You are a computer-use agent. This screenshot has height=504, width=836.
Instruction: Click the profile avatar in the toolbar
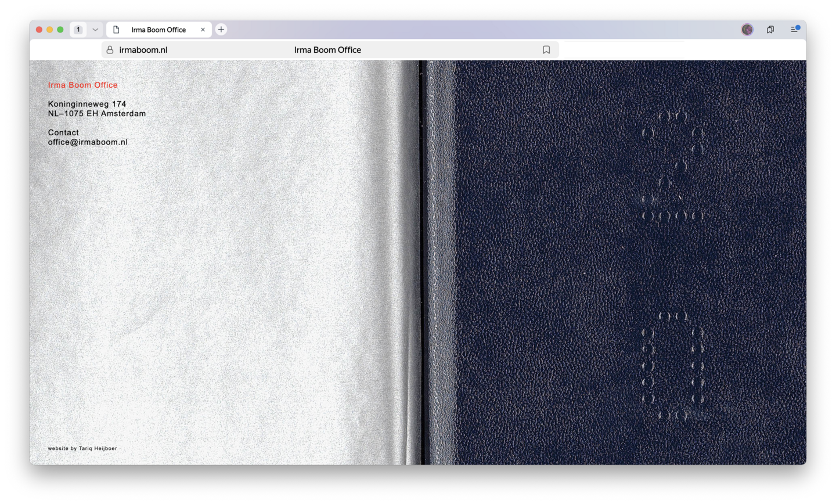coord(747,30)
